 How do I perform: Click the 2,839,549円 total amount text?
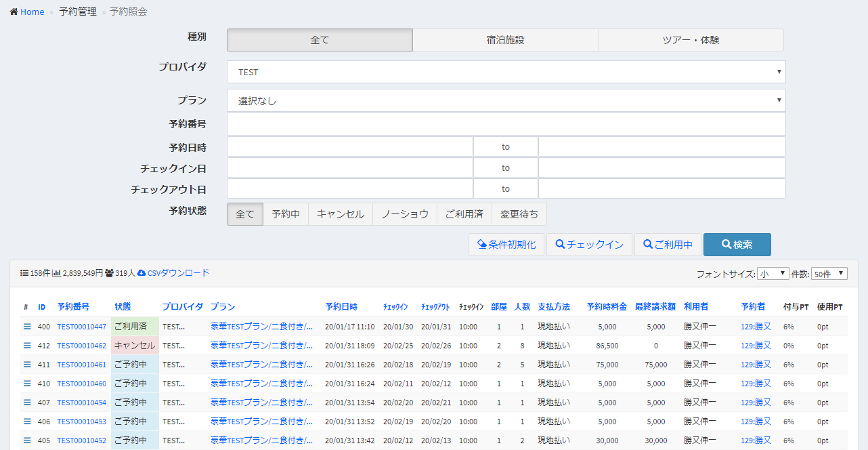click(x=83, y=273)
